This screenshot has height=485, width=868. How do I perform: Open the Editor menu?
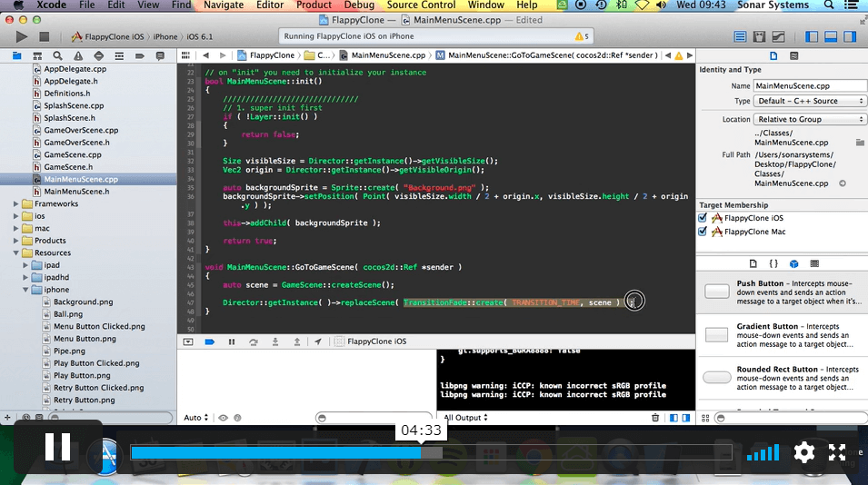(270, 5)
